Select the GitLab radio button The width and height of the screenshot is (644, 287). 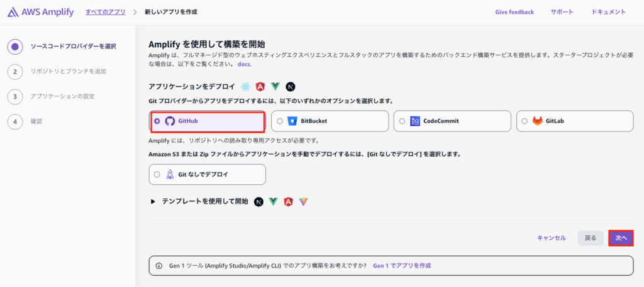pyautogui.click(x=525, y=121)
